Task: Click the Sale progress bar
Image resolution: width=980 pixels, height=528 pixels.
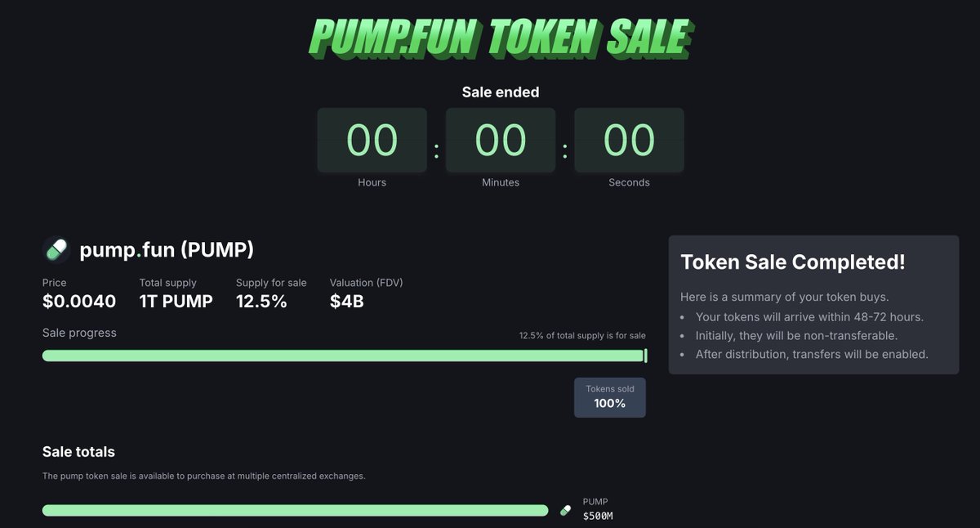Action: tap(345, 356)
